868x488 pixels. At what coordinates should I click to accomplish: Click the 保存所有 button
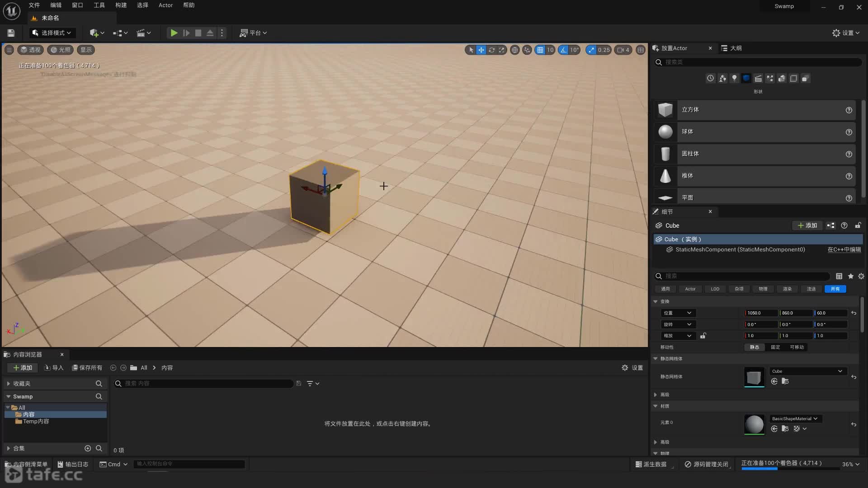tap(87, 368)
